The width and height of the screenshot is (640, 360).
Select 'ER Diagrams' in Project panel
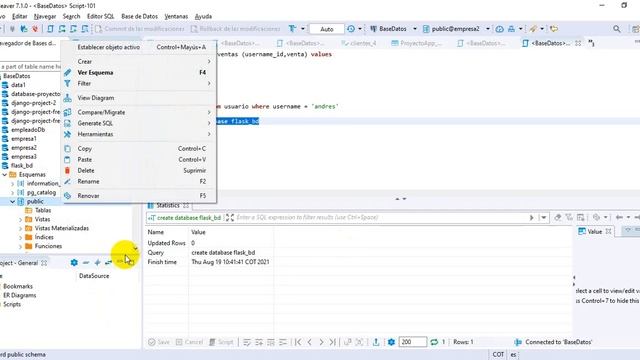(20, 296)
